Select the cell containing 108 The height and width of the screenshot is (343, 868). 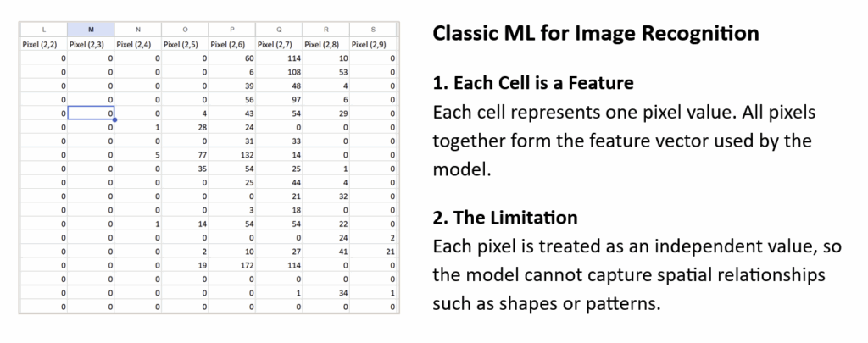point(278,72)
